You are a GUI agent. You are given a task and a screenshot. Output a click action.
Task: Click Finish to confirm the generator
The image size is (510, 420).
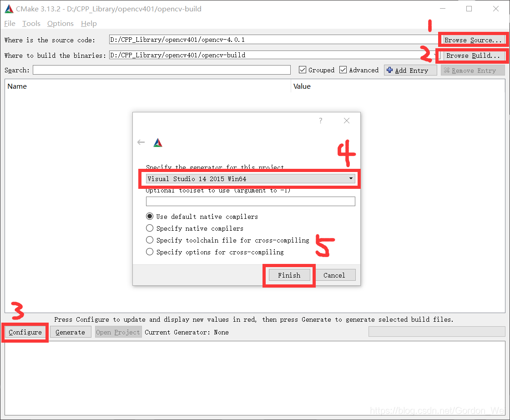coord(289,275)
